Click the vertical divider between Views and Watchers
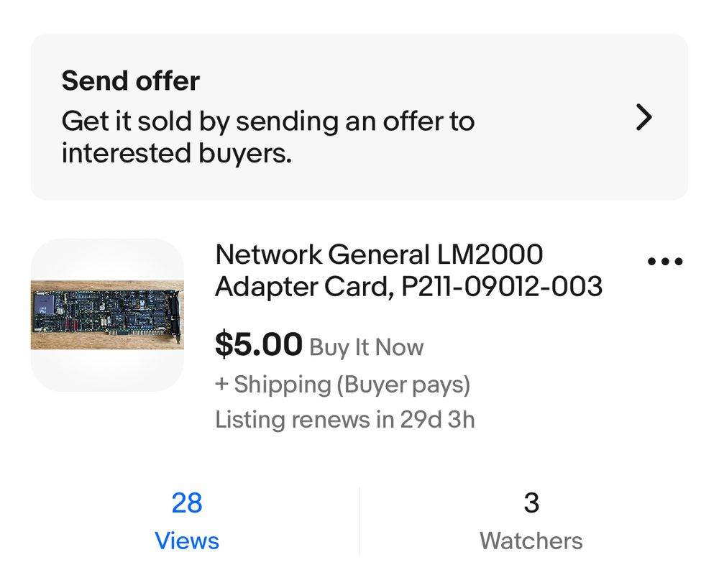This screenshot has width=719, height=588. [x=359, y=520]
